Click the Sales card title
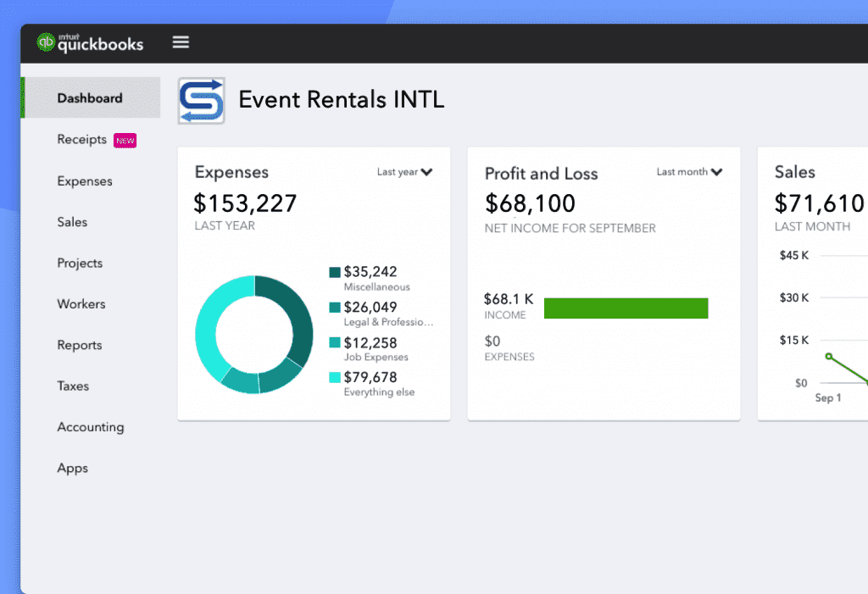 tap(795, 172)
